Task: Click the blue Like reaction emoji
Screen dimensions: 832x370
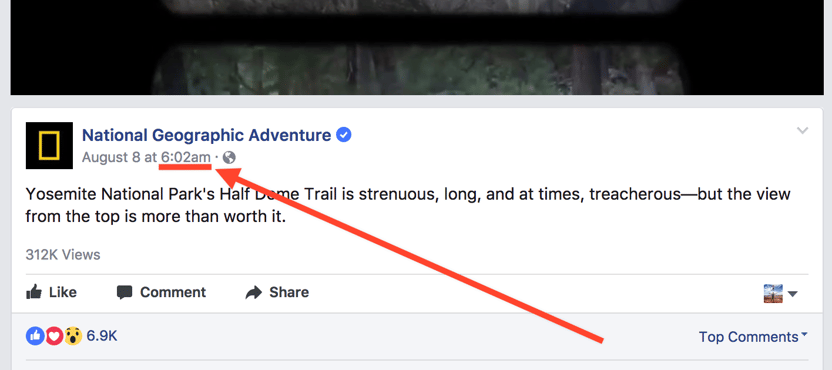Action: point(34,336)
